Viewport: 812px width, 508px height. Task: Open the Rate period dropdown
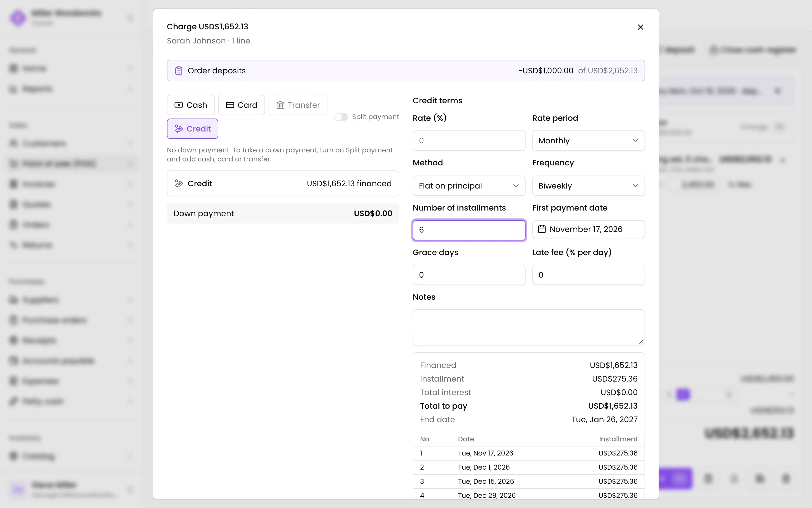[x=588, y=141]
